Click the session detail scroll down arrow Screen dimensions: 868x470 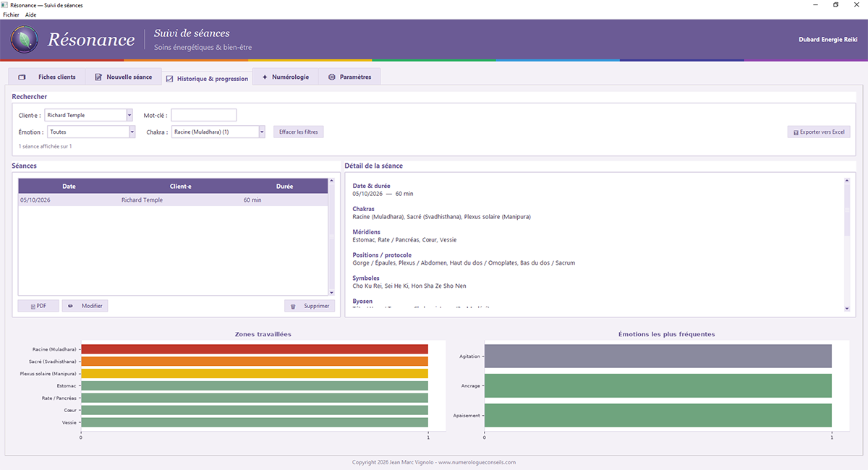tap(847, 309)
